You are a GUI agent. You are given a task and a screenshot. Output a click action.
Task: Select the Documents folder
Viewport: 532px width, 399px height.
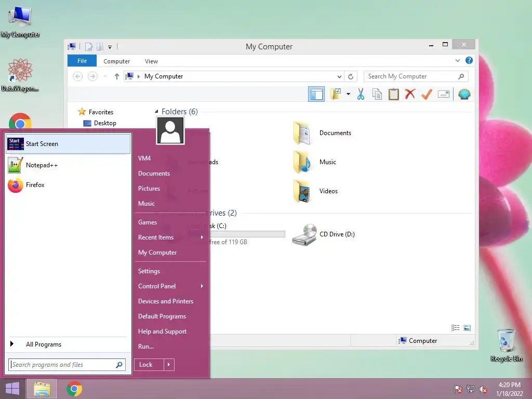322,133
